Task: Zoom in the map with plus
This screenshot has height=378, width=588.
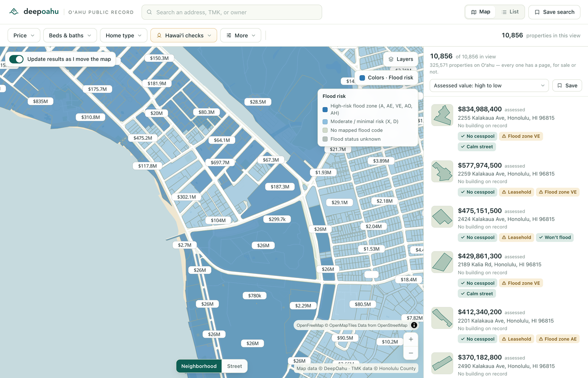Action: [411, 339]
